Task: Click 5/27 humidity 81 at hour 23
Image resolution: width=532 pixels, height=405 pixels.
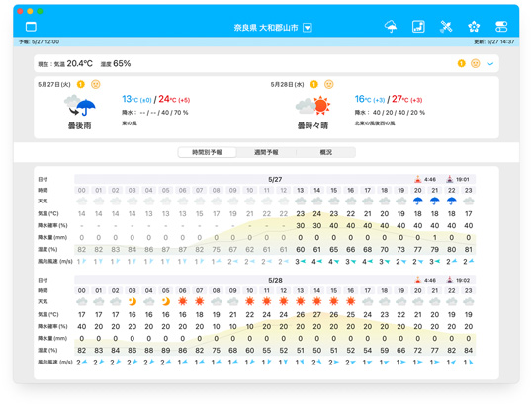Action: click(x=468, y=250)
